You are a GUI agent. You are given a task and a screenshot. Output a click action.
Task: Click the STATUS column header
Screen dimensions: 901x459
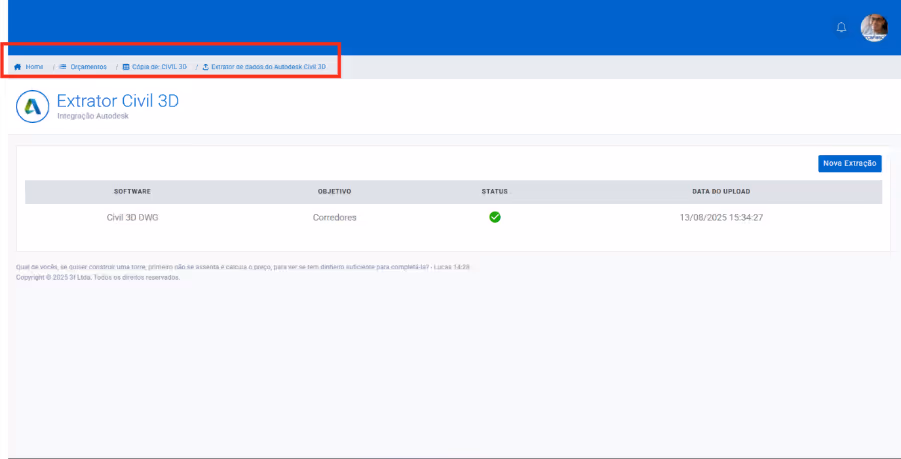click(x=495, y=191)
